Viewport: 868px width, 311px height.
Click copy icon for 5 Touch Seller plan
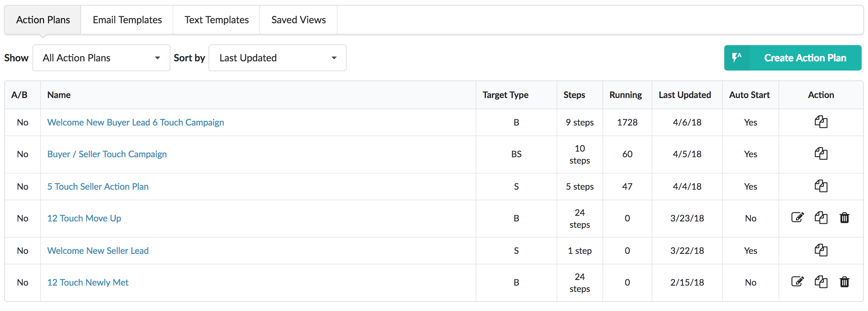coord(821,186)
